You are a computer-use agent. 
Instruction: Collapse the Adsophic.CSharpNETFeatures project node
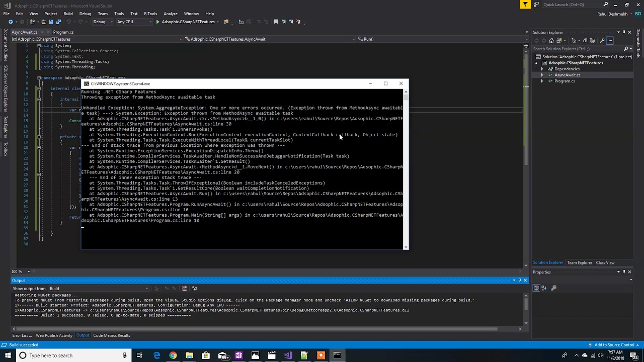coord(537,63)
